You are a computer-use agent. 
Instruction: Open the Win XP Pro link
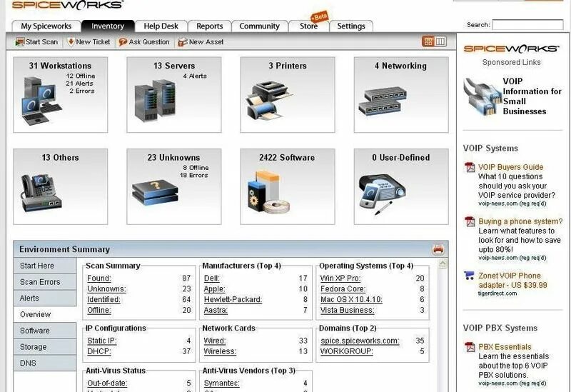click(340, 278)
